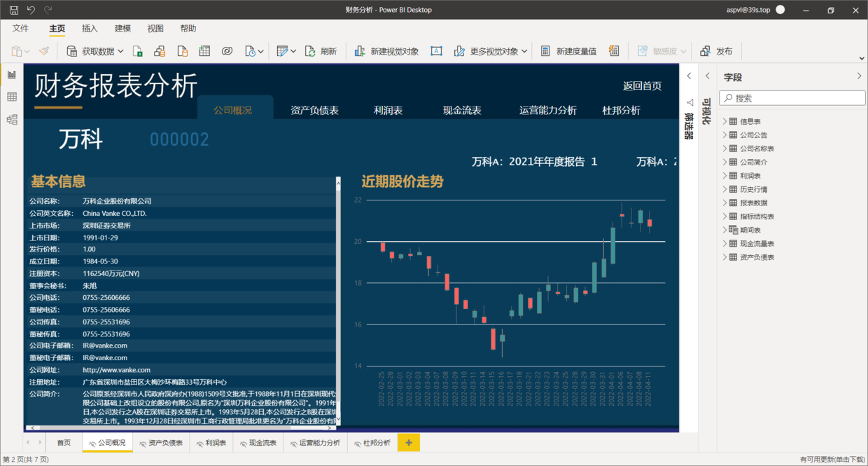
Task: Click the Transform data icon
Action: pos(282,51)
